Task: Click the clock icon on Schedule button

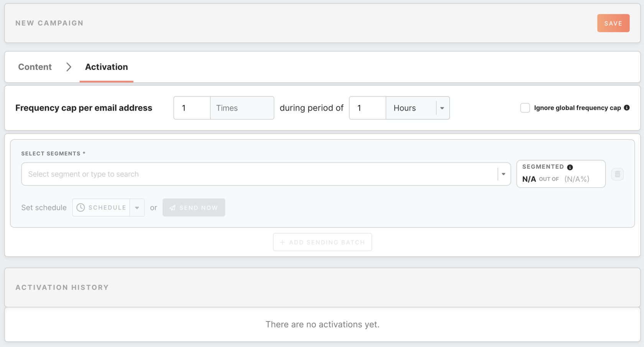Action: pos(80,208)
